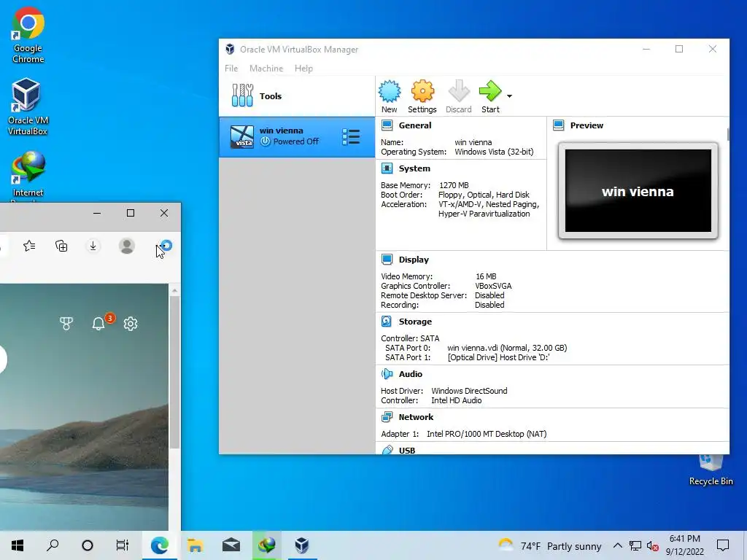Click the Audio speaker icon
Image resolution: width=747 pixels, height=560 pixels.
point(387,374)
